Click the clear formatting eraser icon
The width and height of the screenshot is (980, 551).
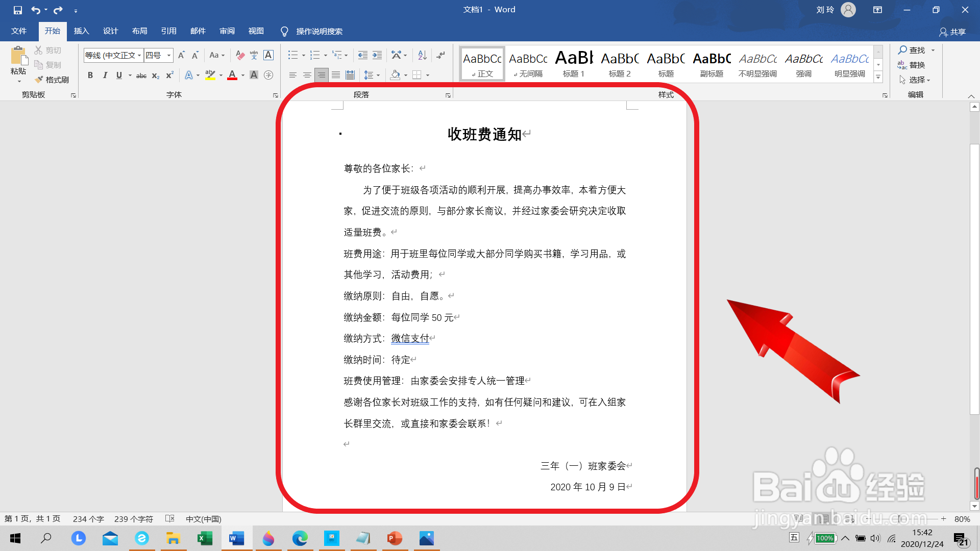point(240,55)
